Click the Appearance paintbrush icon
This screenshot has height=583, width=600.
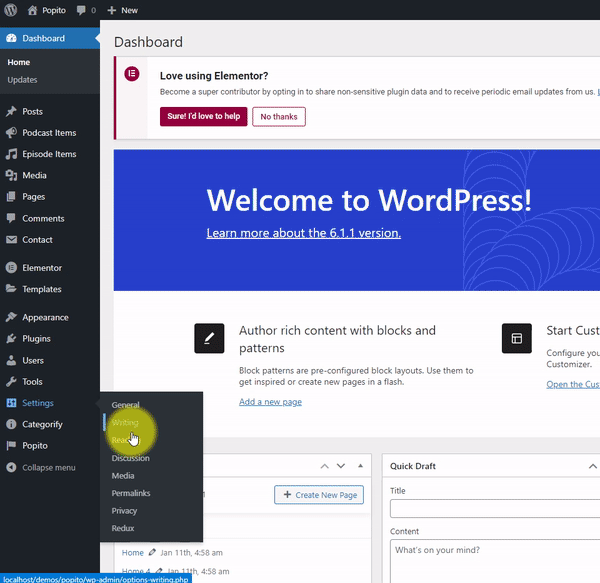pos(11,317)
